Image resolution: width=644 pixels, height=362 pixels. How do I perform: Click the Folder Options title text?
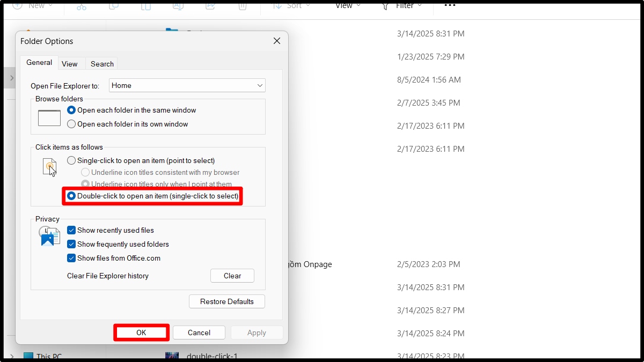coord(47,41)
